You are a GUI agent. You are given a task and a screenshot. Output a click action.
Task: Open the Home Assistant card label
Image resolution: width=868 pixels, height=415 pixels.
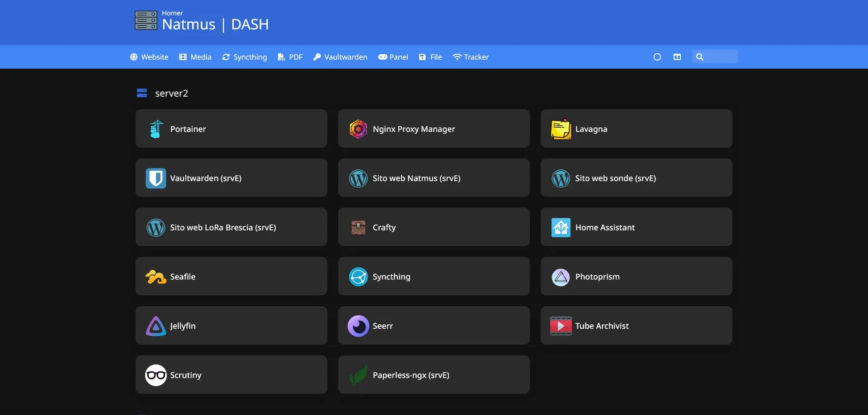pyautogui.click(x=605, y=228)
